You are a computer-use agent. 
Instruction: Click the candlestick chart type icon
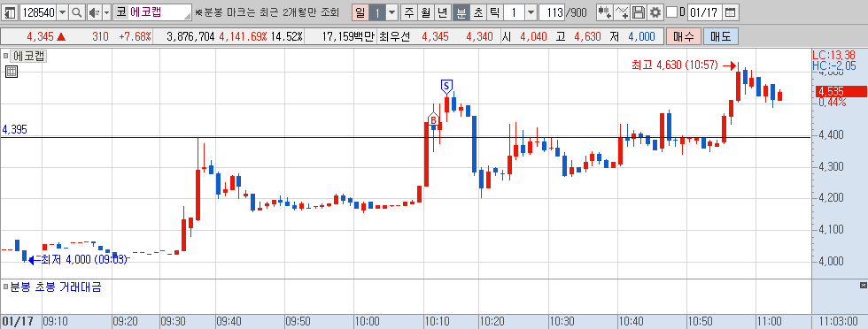pyautogui.click(x=606, y=12)
